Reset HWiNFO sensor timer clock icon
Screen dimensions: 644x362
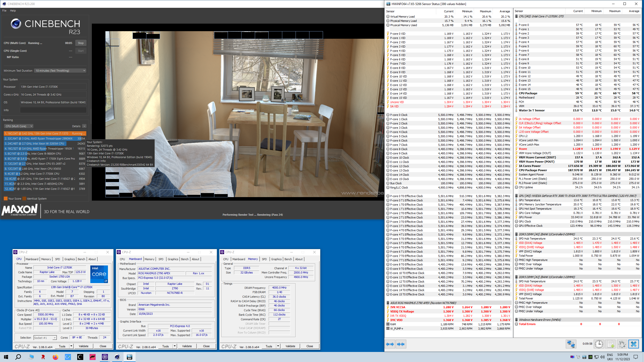[599, 344]
